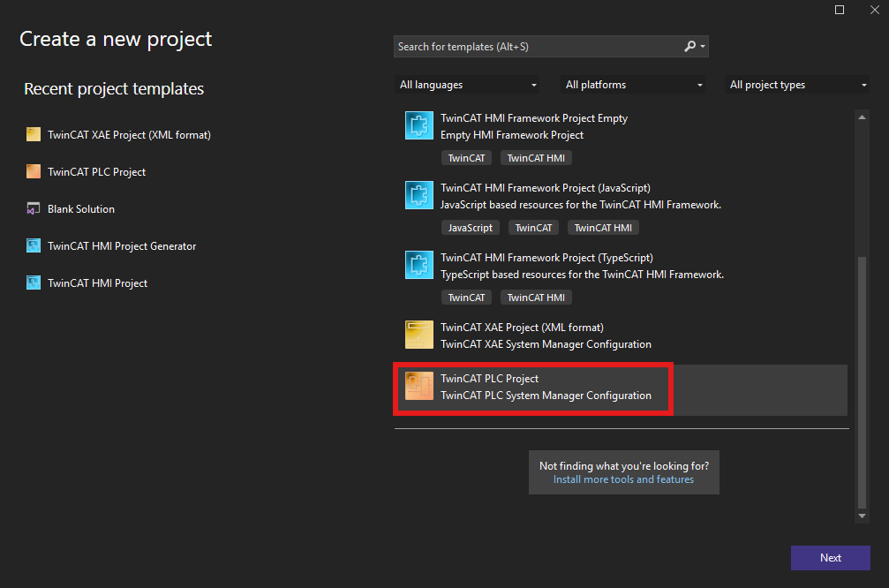Open the All platforms dropdown
The width and height of the screenshot is (889, 588).
633,85
